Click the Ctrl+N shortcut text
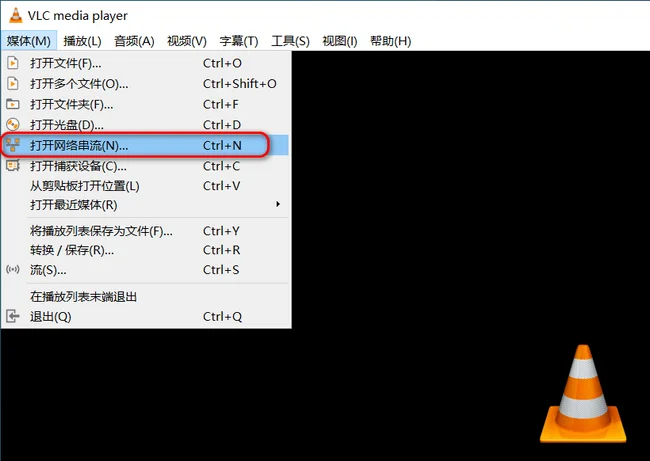The width and height of the screenshot is (650, 461). pyautogui.click(x=222, y=145)
